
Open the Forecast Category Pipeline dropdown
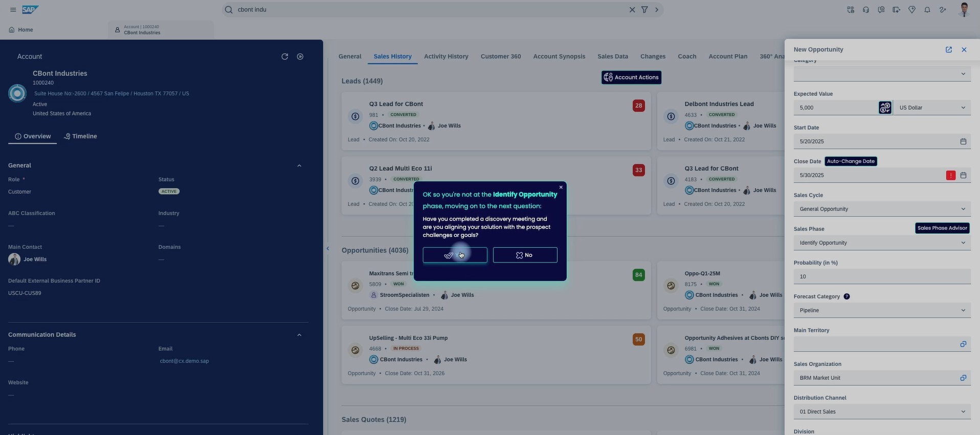(882, 310)
